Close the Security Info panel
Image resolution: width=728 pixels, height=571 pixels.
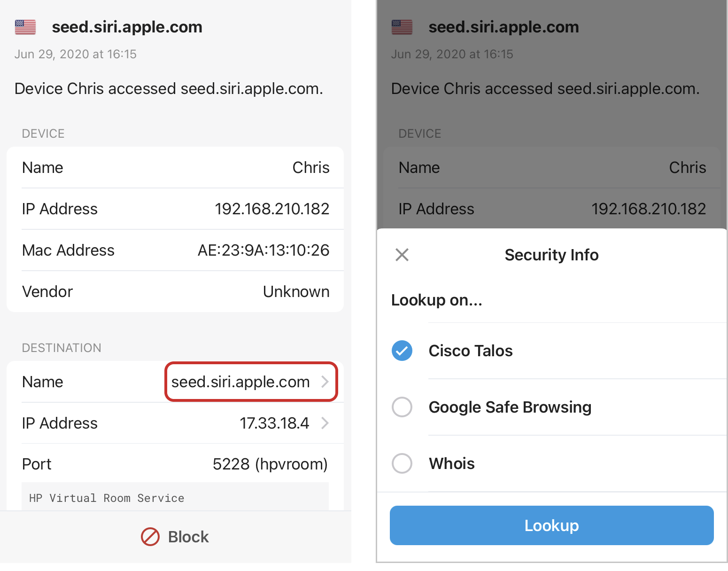[402, 255]
